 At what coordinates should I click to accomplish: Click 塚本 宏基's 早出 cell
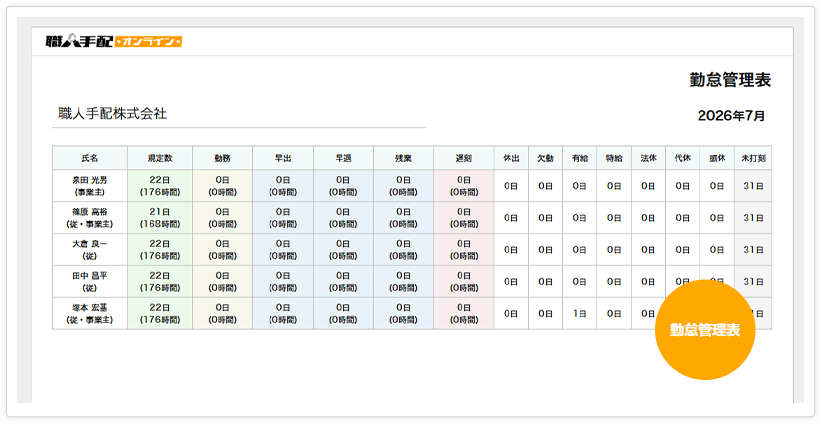click(x=283, y=313)
